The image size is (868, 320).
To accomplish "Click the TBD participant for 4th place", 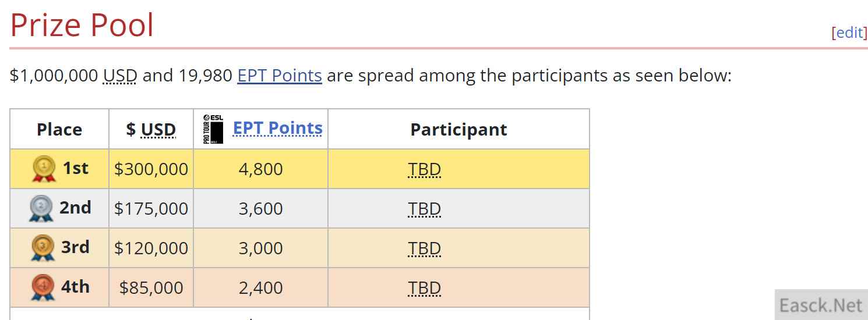I will point(424,288).
